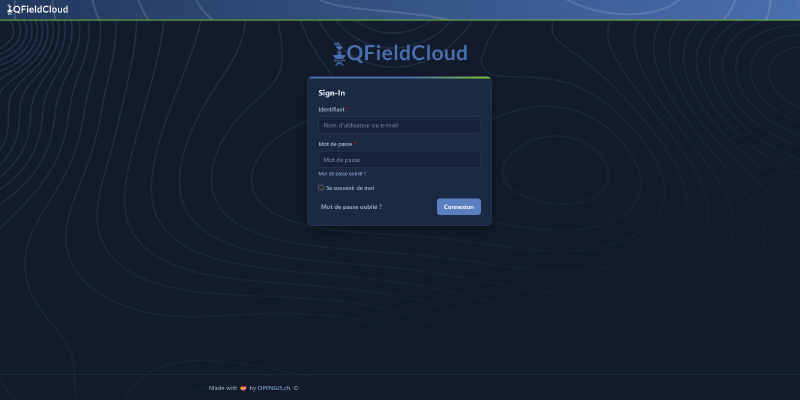Click the 'Mot de passe' label above the password field

335,144
